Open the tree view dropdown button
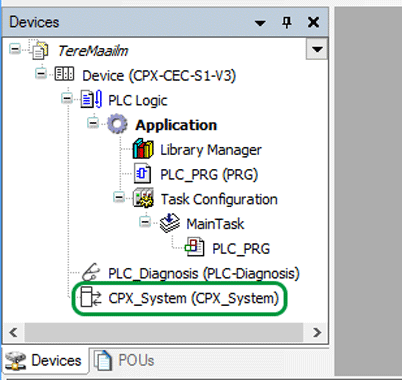This screenshot has height=380, width=402. pyautogui.click(x=317, y=49)
